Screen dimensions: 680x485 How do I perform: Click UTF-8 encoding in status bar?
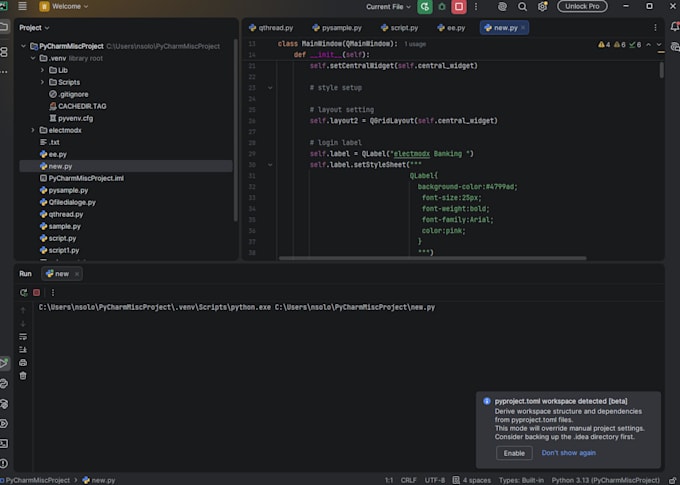(435, 480)
